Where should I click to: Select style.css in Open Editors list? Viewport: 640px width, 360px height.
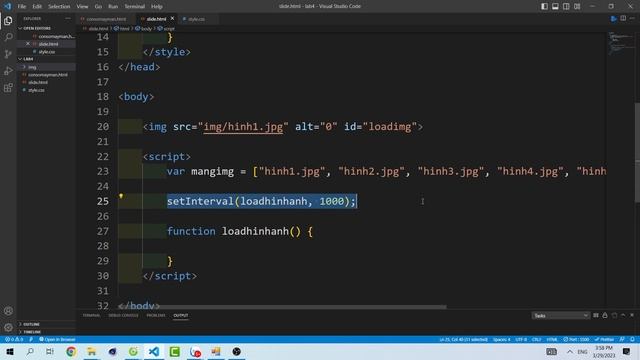coord(46,52)
